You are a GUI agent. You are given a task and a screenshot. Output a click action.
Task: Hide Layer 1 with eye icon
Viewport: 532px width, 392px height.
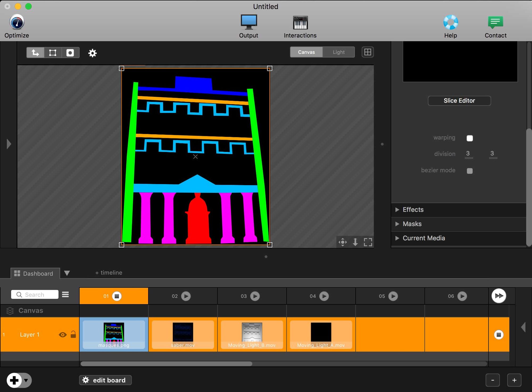click(63, 335)
